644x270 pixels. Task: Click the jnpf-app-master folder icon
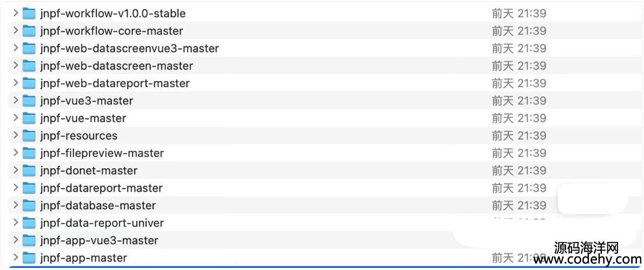click(29, 258)
